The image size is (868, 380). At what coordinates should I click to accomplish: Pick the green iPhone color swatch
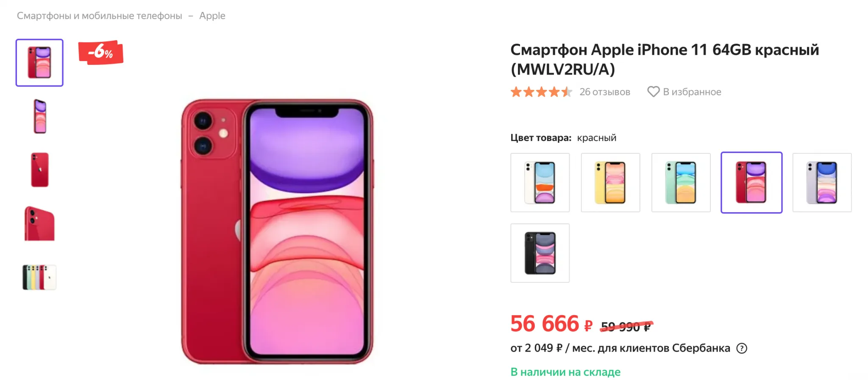[681, 183]
